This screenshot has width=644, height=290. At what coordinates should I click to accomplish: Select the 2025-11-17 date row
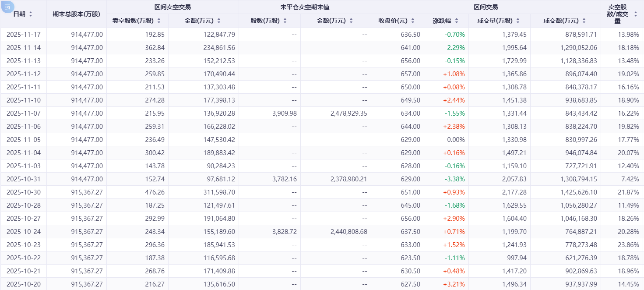coord(24,35)
